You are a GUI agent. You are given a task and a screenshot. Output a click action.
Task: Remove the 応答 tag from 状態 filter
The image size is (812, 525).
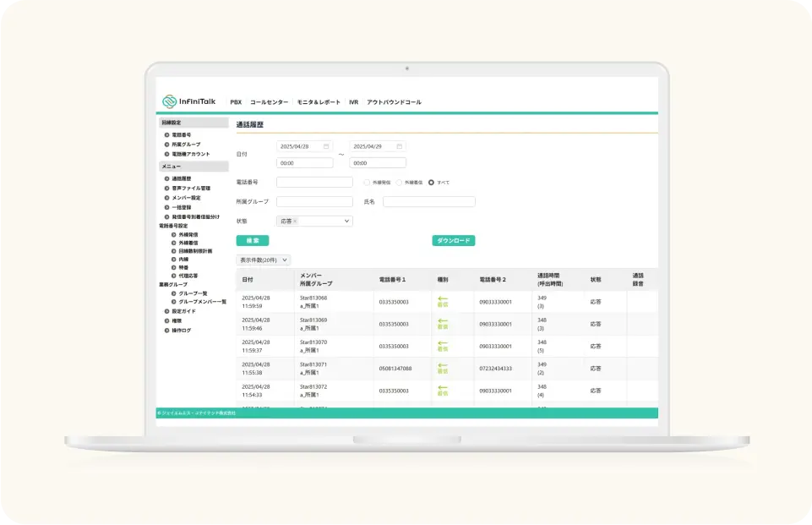pyautogui.click(x=295, y=221)
